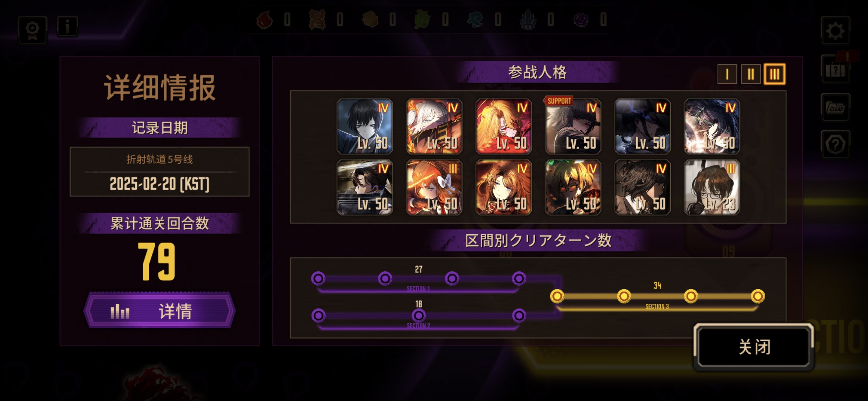868x401 pixels.
Task: Switch to team tab II
Action: coord(751,74)
